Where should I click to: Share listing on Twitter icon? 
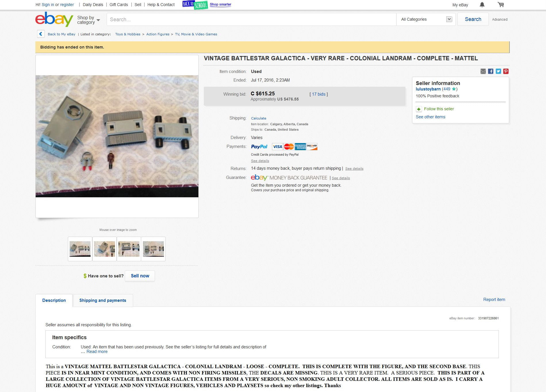point(498,71)
